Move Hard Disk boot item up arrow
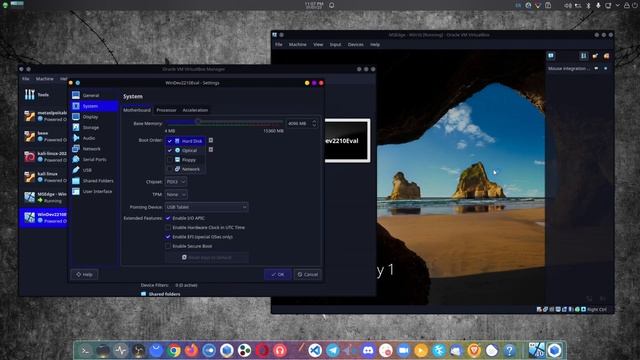The width and height of the screenshot is (640, 360). (x=211, y=140)
